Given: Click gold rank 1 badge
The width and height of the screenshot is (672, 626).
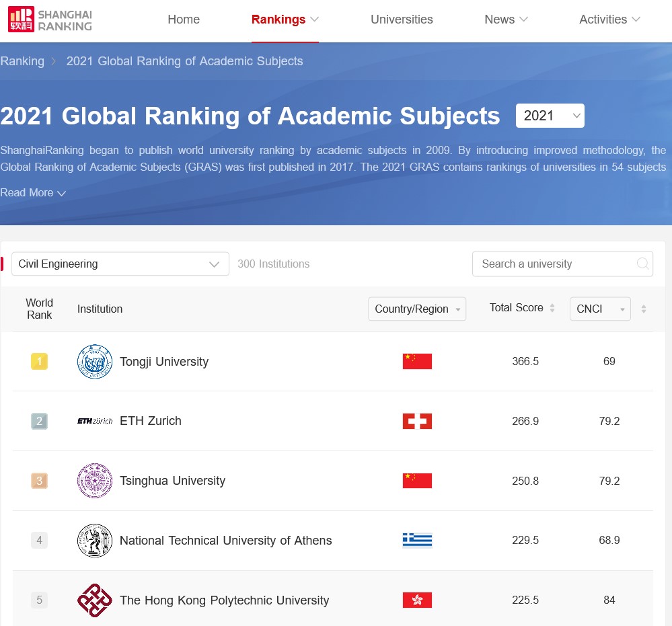Looking at the screenshot, I should coord(40,361).
